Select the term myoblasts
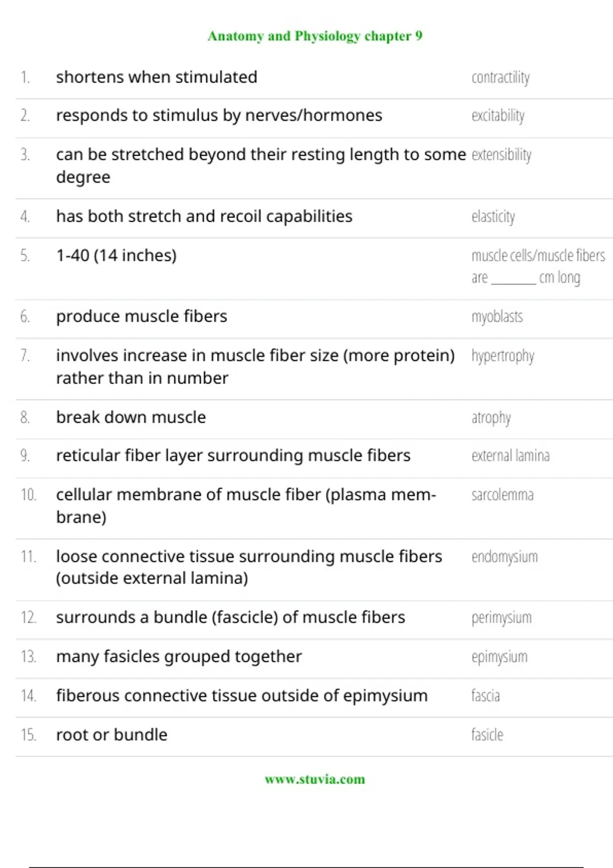Viewport: 613px width, 868px height. point(497,317)
